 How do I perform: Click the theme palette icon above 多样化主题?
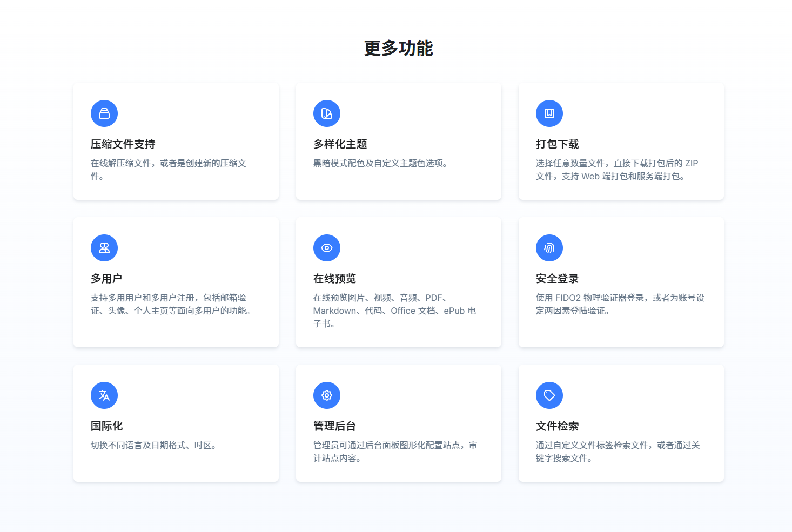[x=327, y=113]
